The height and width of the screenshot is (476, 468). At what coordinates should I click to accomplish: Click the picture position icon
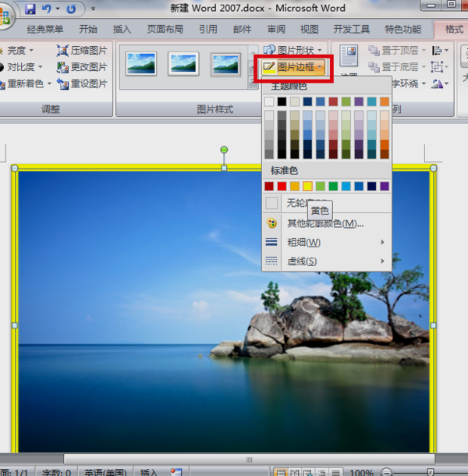click(349, 55)
